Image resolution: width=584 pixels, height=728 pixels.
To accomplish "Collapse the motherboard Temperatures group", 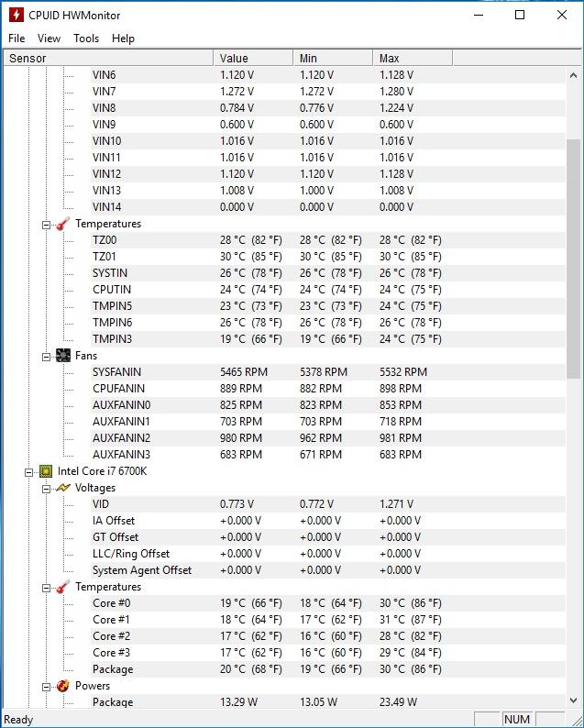I will (46, 224).
